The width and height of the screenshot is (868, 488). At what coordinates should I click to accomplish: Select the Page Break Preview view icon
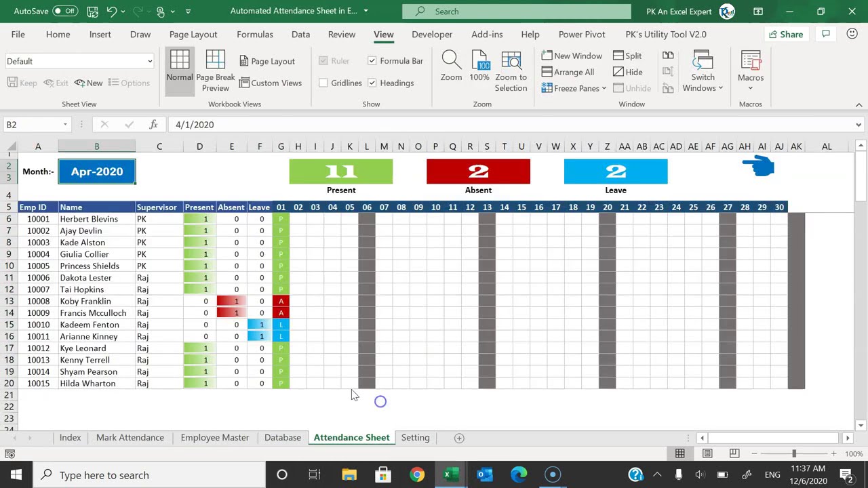click(215, 71)
